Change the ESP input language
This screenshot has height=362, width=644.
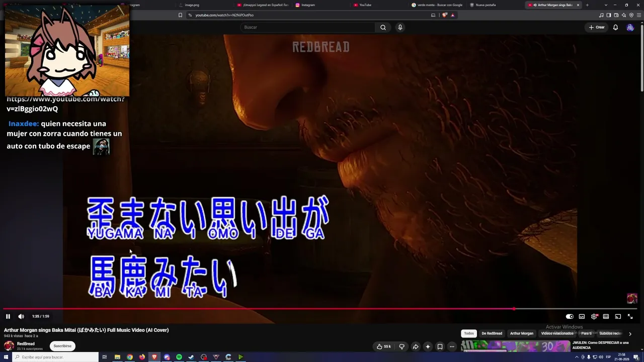click(608, 357)
